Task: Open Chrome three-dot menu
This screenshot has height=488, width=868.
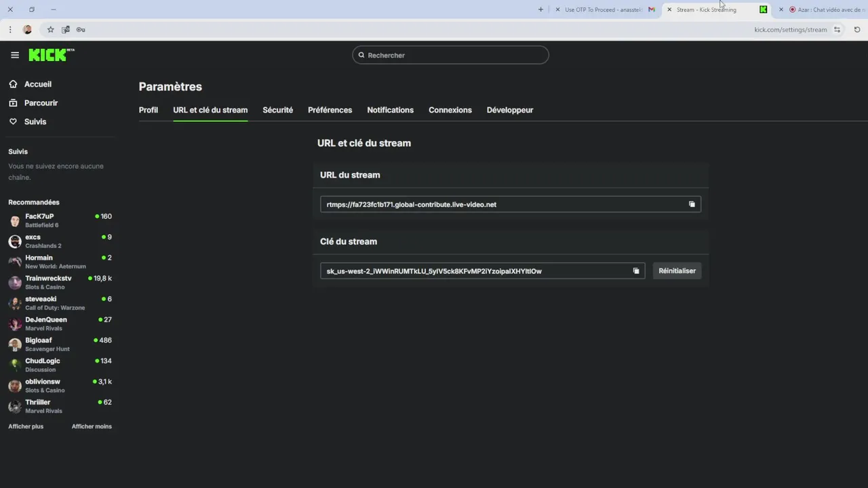Action: click(10, 29)
